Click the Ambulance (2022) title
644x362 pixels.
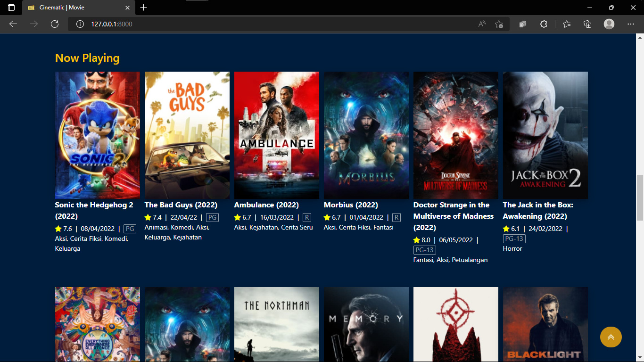click(x=266, y=205)
